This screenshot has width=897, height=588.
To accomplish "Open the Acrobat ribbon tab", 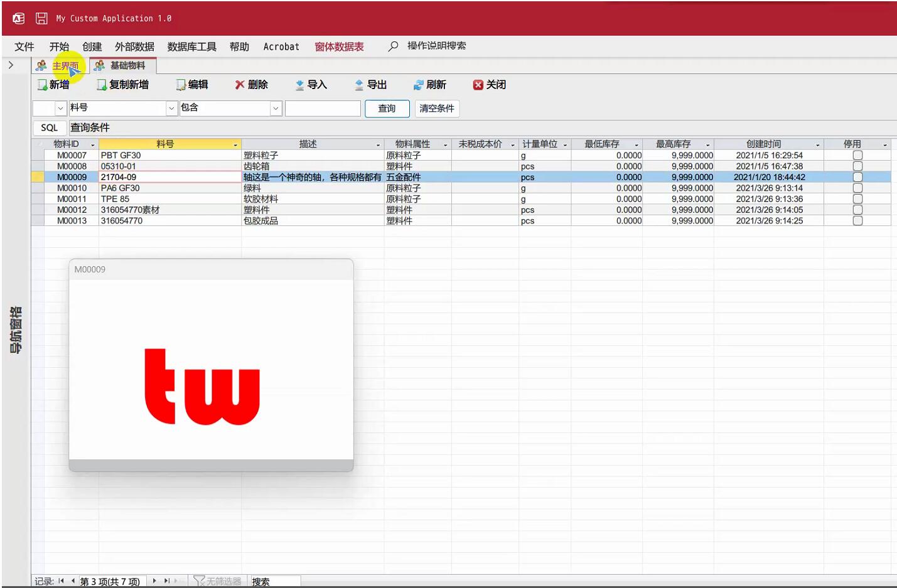I will point(281,46).
